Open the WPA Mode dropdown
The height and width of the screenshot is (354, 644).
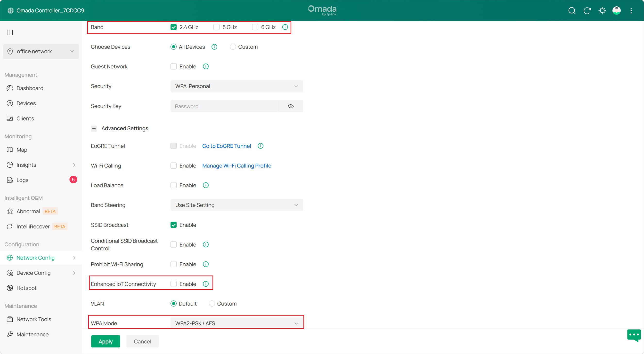pos(236,323)
